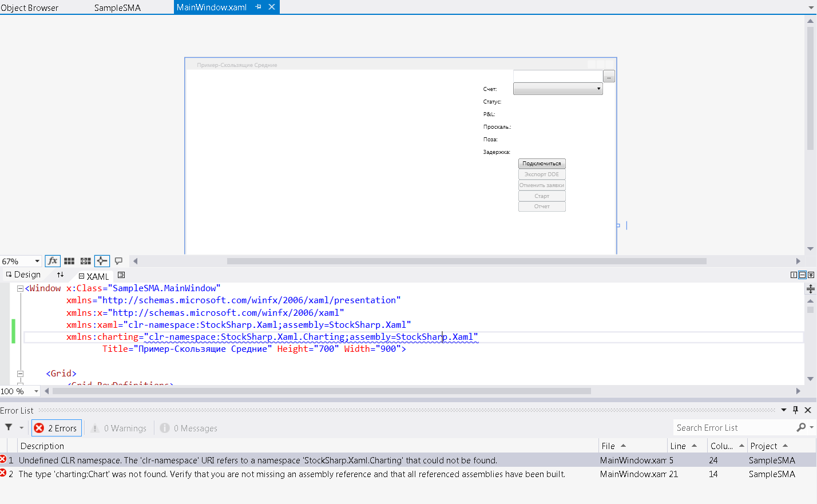This screenshot has height=504, width=817.
Task: Open the filter dropdown arrow
Action: [x=22, y=427]
